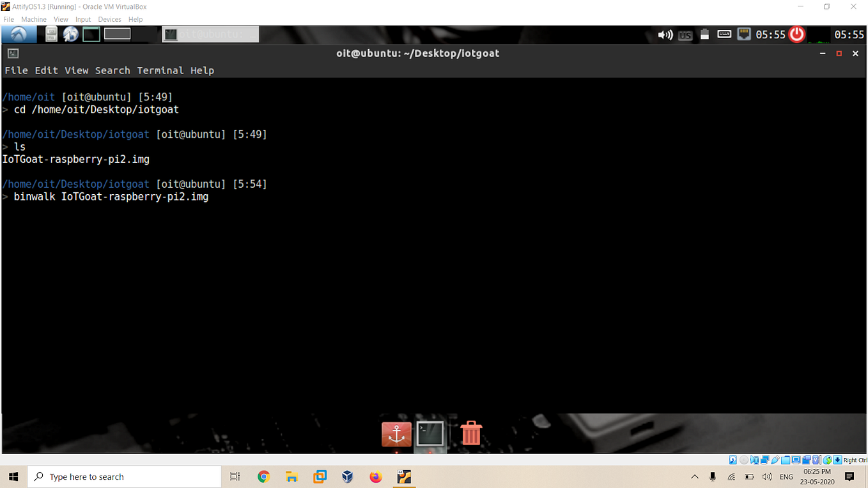Open the Trash from the bottom dock
The width and height of the screenshot is (868, 488).
(471, 434)
